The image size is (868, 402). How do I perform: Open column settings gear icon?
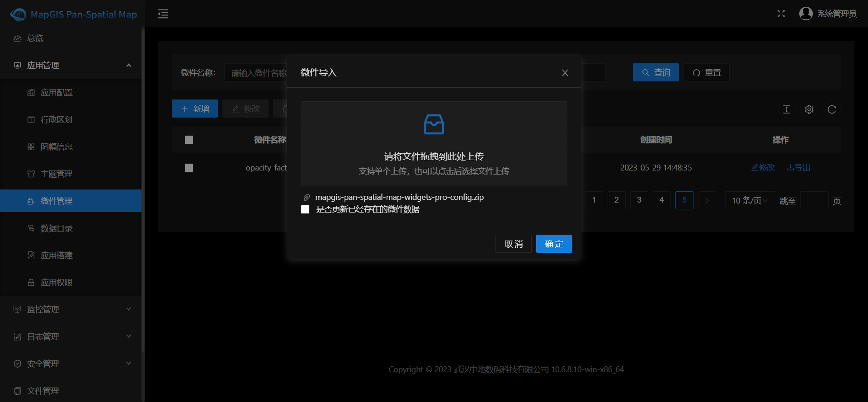[809, 109]
